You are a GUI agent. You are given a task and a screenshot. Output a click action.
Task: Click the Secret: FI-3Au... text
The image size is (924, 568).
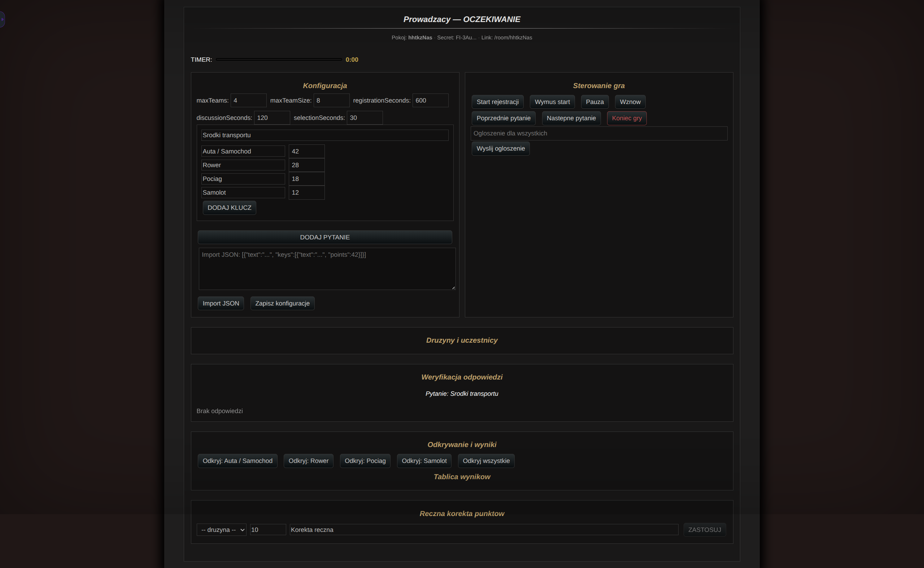click(x=457, y=38)
